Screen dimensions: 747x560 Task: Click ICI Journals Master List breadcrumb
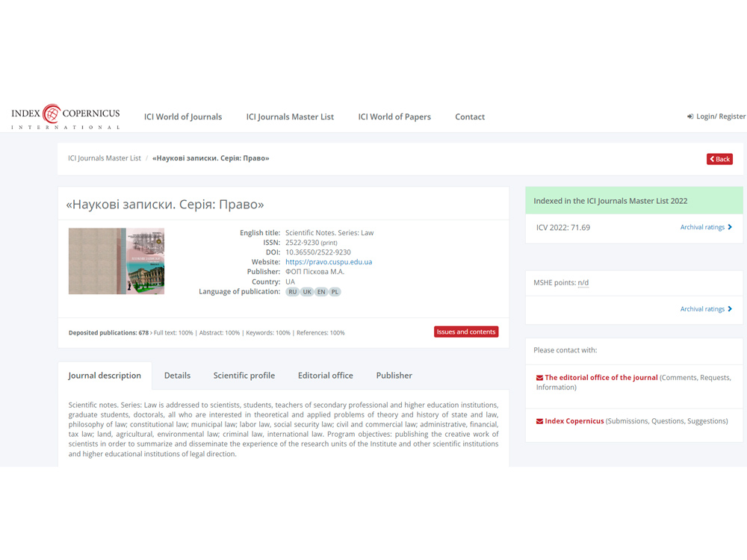(105, 158)
